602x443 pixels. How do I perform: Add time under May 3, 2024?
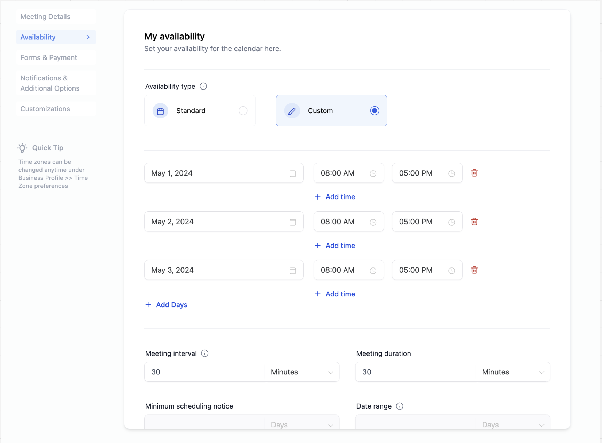[335, 294]
